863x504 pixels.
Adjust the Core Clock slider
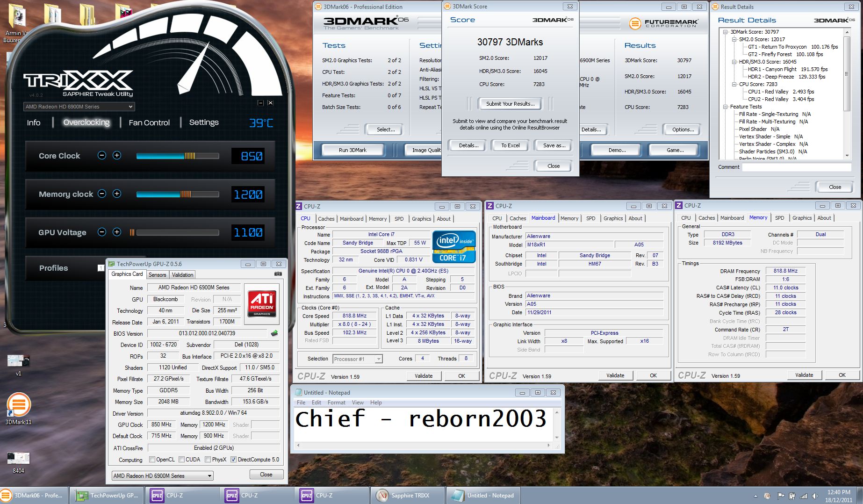click(178, 156)
